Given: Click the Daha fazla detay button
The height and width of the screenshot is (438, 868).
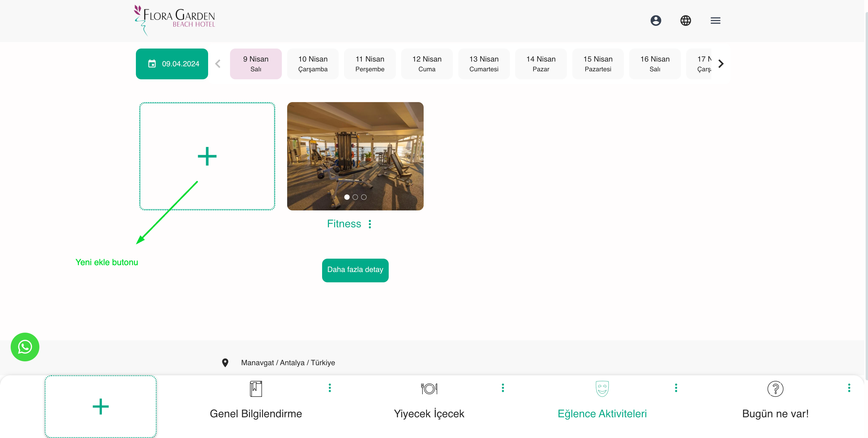Looking at the screenshot, I should coord(355,270).
